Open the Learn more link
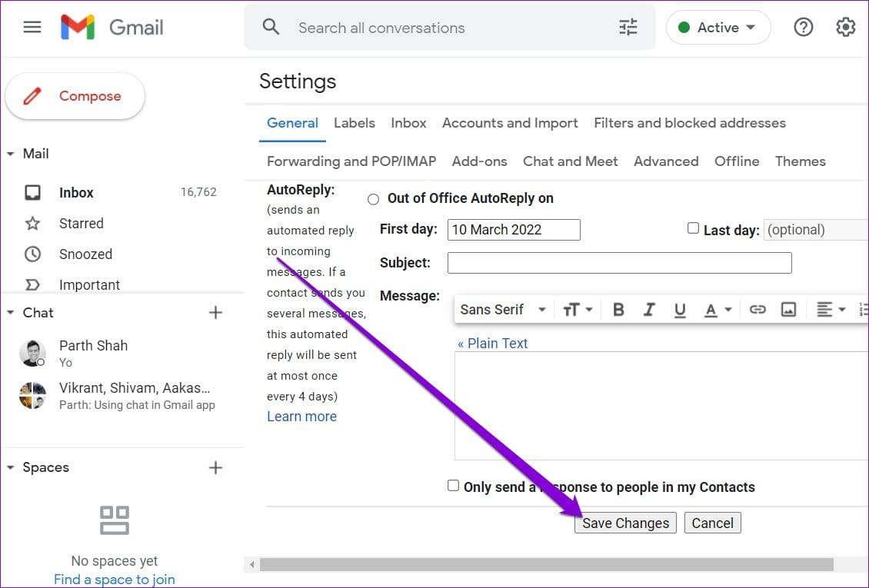Viewport: 869px width, 588px height. (301, 417)
